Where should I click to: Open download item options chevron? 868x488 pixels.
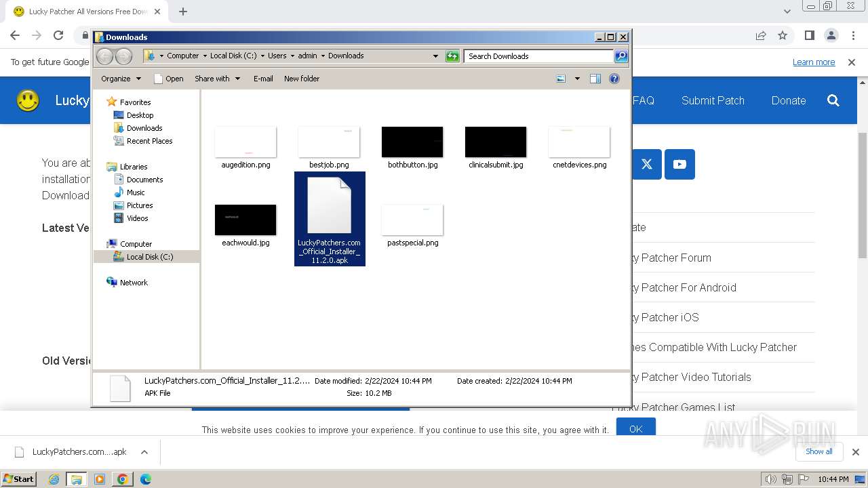pyautogui.click(x=144, y=452)
